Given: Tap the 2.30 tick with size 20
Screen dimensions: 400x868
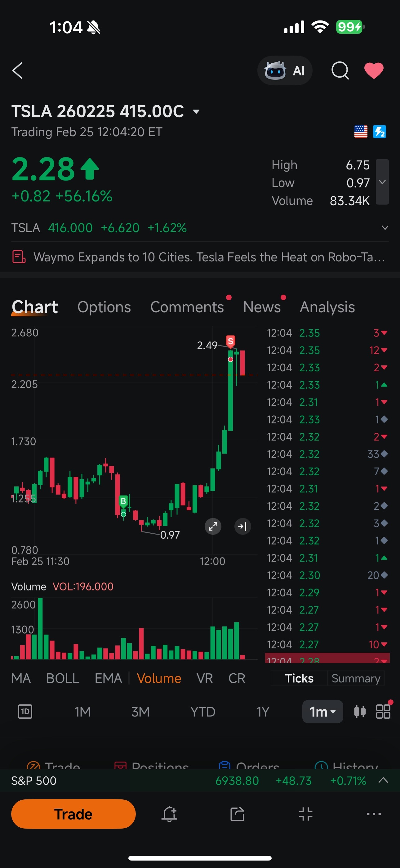Looking at the screenshot, I should [x=327, y=575].
